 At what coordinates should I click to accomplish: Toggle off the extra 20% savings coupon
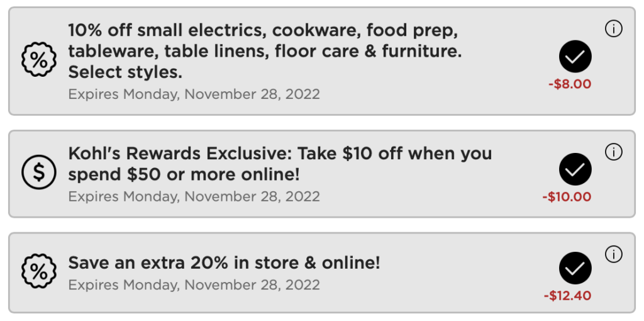[575, 268]
